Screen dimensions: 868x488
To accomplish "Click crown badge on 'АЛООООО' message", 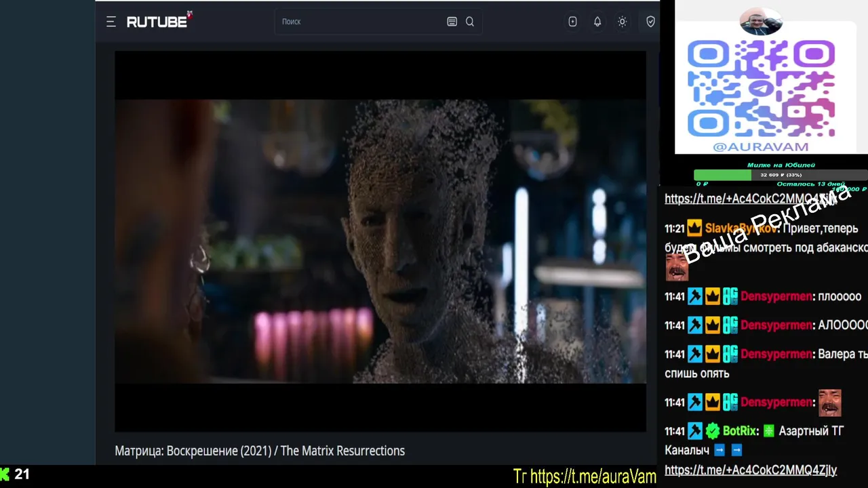I will pos(713,325).
